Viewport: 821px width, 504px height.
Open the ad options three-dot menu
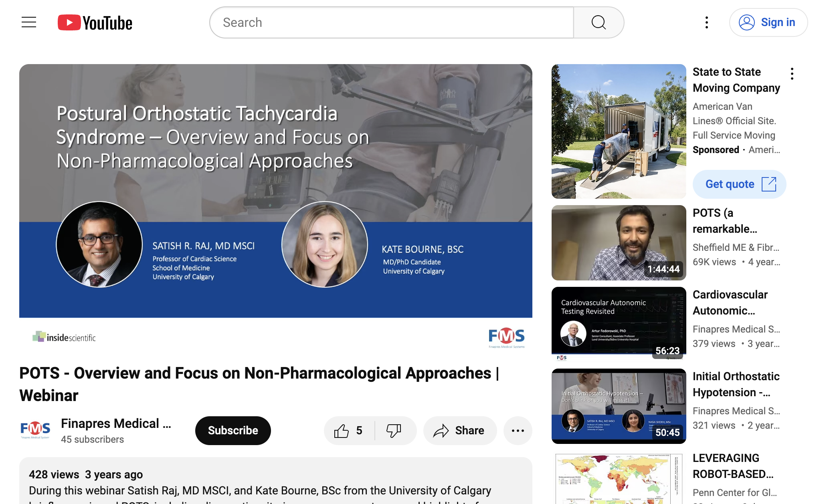click(x=792, y=74)
